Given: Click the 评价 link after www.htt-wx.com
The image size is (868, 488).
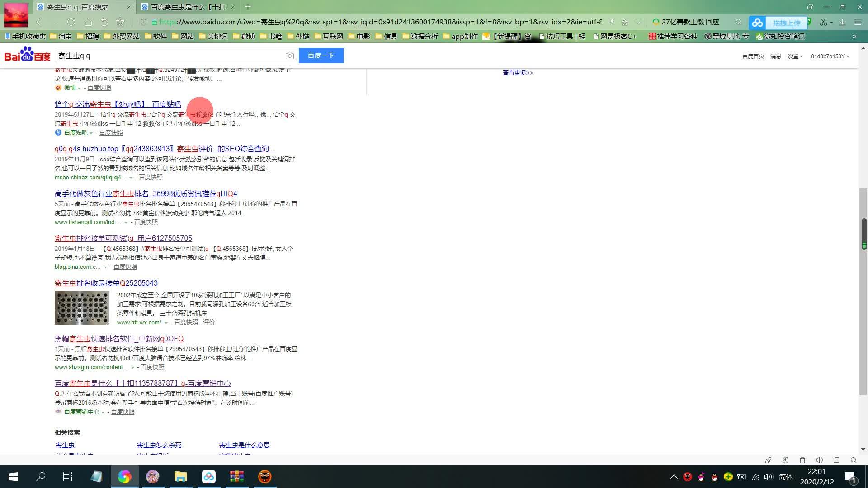Looking at the screenshot, I should (x=209, y=322).
